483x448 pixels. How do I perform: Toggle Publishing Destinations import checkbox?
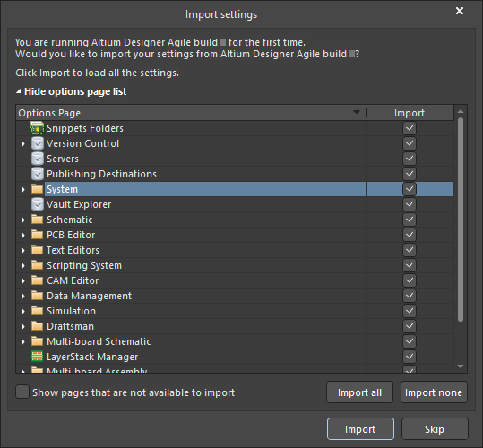(x=410, y=174)
